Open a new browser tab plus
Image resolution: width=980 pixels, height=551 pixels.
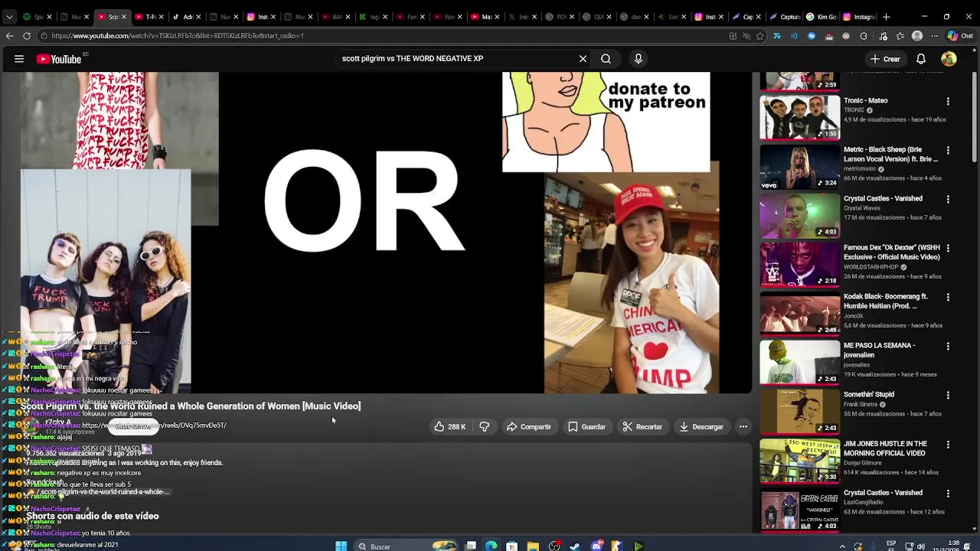coord(886,17)
